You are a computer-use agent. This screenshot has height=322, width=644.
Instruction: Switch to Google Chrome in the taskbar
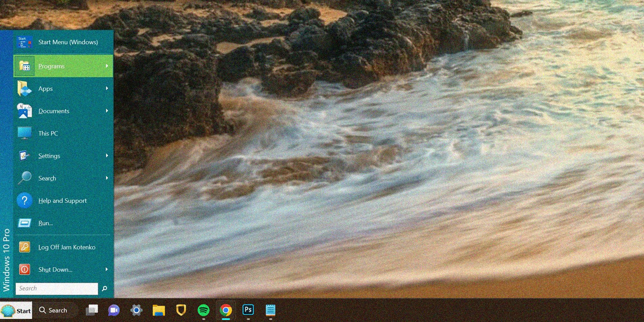tap(226, 310)
